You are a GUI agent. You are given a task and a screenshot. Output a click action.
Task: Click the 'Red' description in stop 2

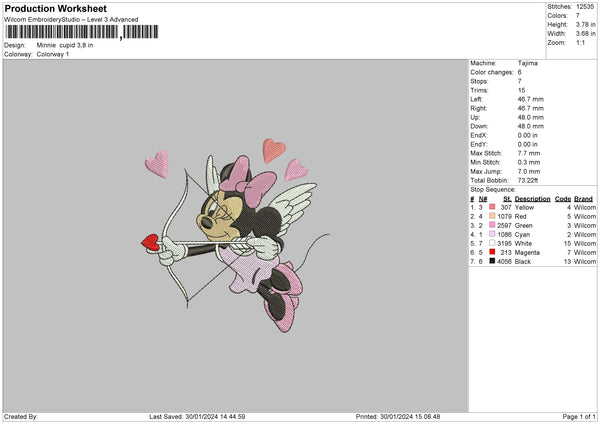click(520, 217)
